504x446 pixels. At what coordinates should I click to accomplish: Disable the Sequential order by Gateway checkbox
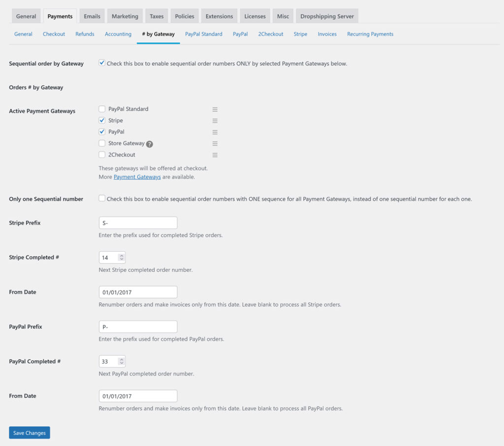tap(102, 63)
